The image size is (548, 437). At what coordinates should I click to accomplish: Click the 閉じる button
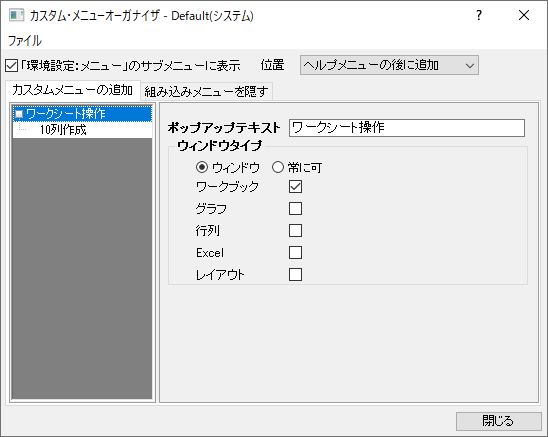(498, 421)
